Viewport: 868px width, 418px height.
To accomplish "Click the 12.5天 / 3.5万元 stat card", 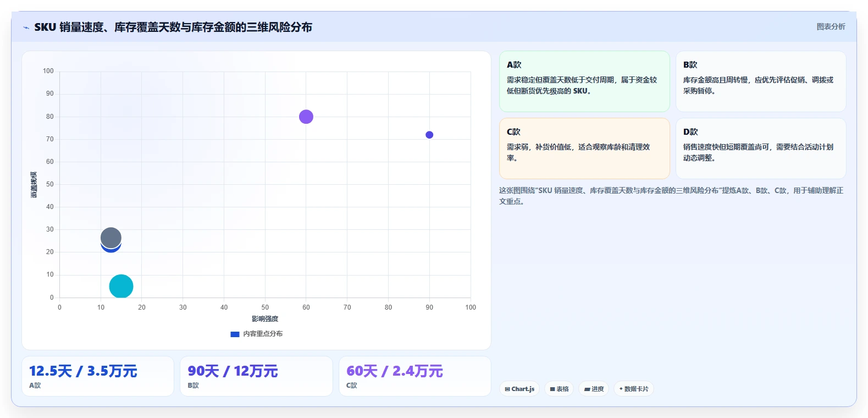I will coord(98,376).
